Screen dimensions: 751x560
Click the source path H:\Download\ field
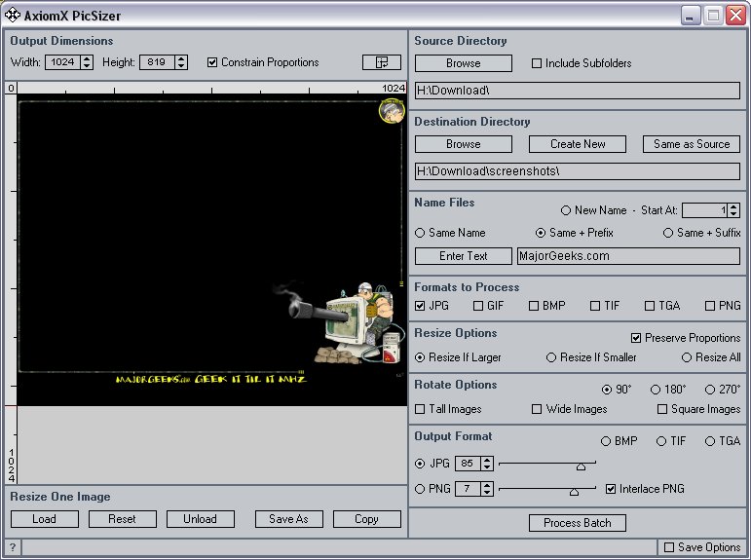(578, 91)
